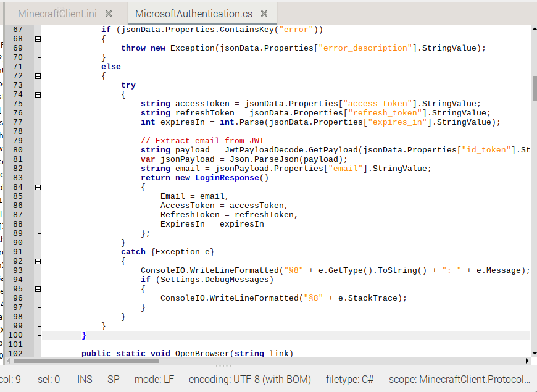Screen dimensions: 537x392
Task: Collapse the catch block fold on line 92
Action: [38, 261]
